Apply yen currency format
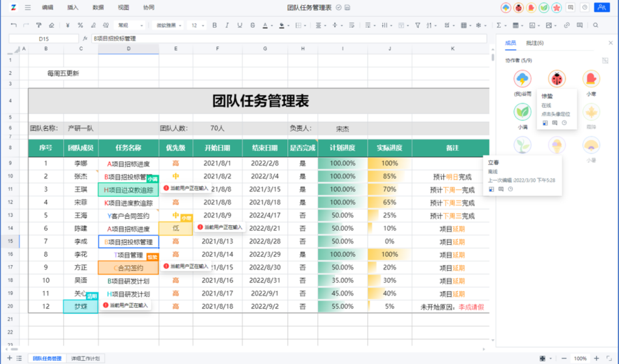 coord(68,25)
